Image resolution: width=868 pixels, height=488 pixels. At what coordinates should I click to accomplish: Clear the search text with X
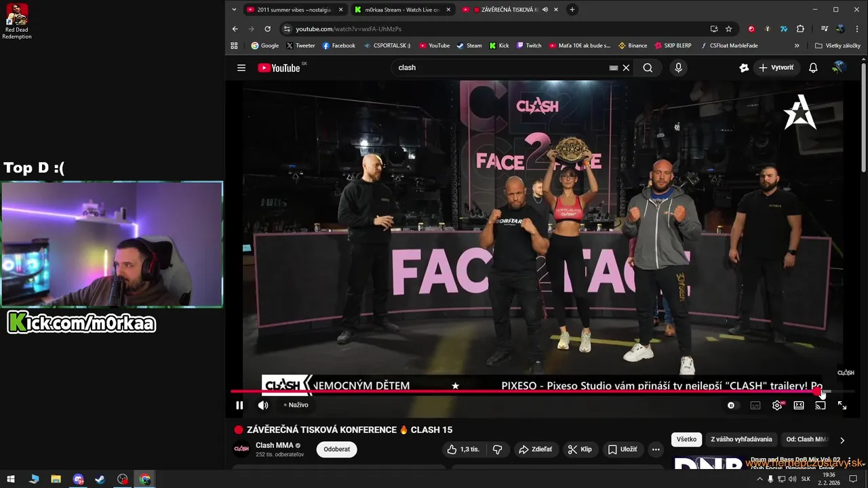626,68
